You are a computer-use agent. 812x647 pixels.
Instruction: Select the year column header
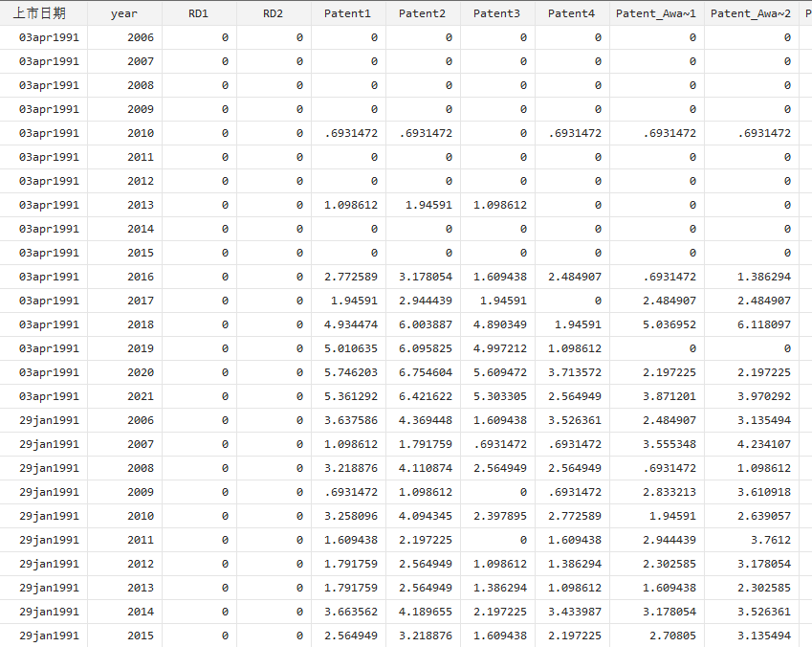point(124,13)
